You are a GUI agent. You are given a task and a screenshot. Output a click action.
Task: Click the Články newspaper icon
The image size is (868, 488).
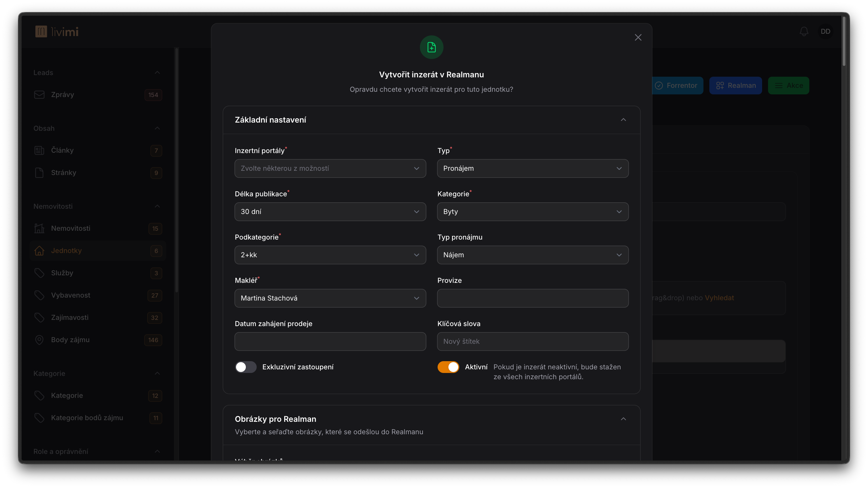coord(39,150)
